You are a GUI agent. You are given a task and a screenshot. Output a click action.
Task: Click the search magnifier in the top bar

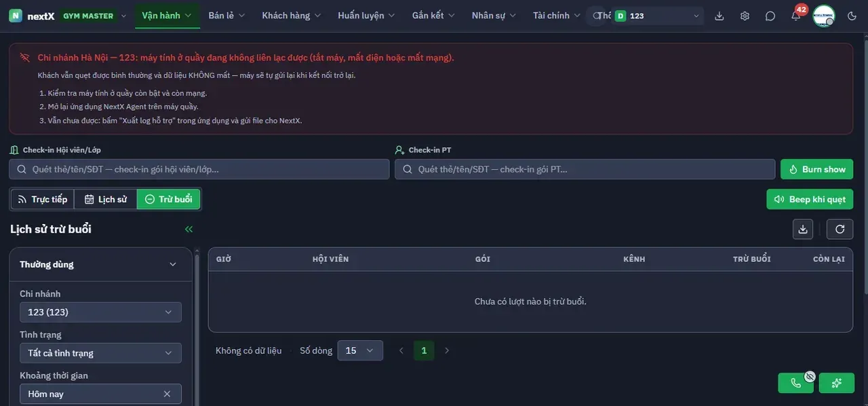pos(597,16)
